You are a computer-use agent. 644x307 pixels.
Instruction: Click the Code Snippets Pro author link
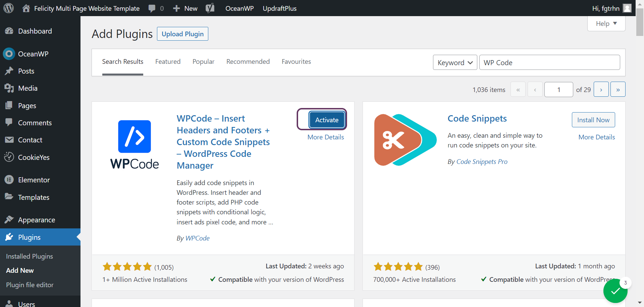click(482, 162)
